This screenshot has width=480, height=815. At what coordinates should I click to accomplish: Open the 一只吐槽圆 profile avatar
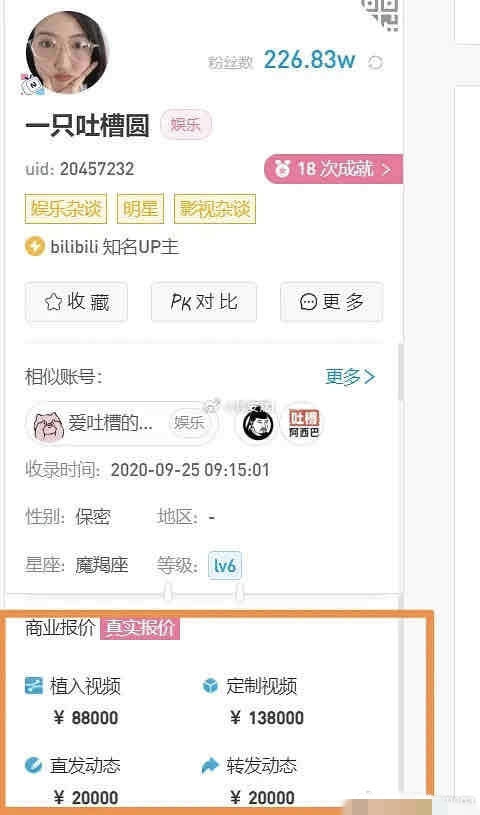coord(66,51)
